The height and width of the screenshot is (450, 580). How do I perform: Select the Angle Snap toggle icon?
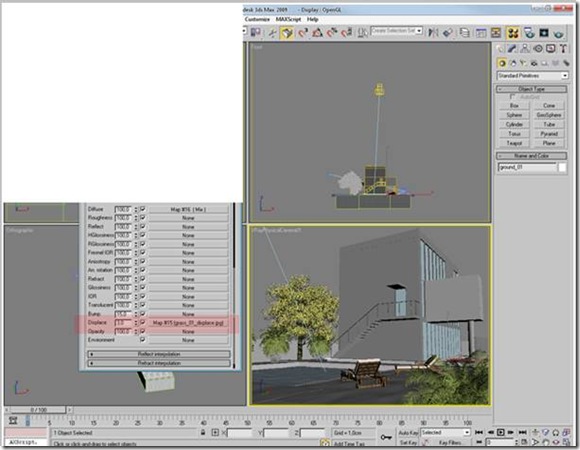317,33
